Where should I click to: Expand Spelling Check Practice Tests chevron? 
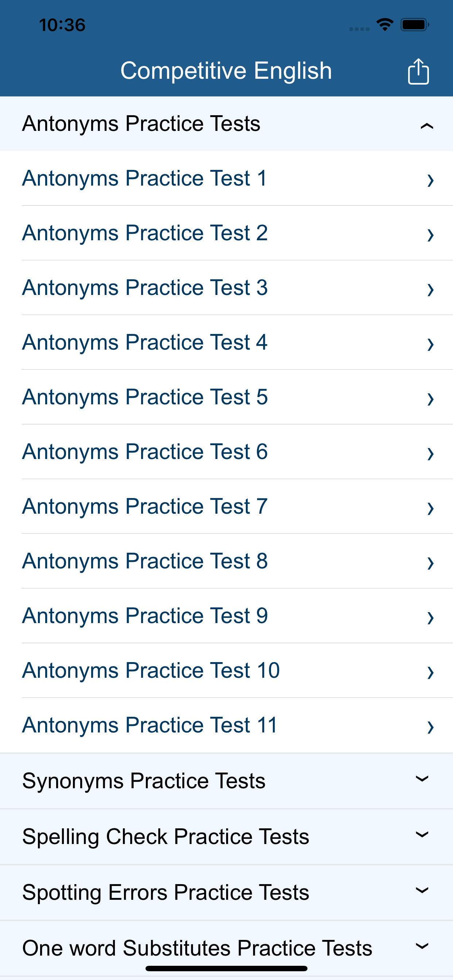pyautogui.click(x=422, y=835)
